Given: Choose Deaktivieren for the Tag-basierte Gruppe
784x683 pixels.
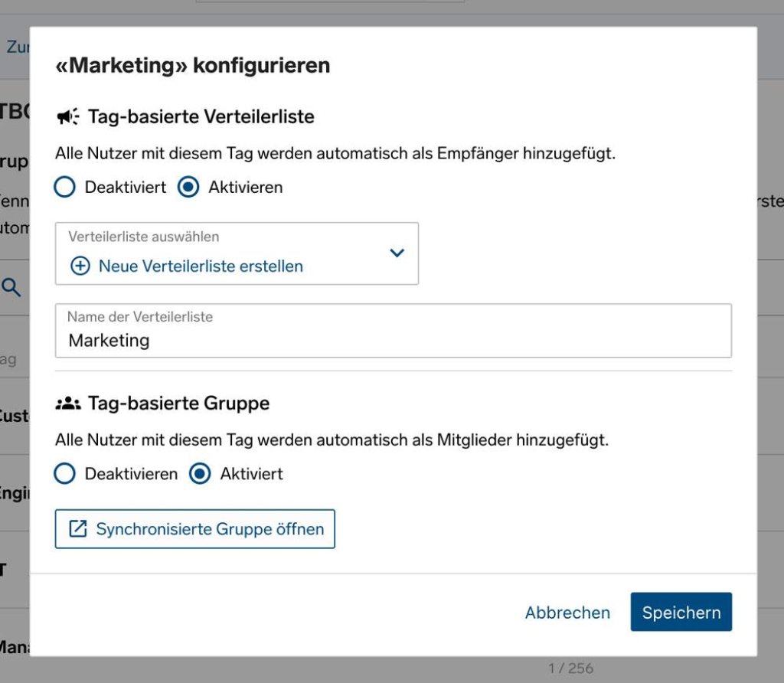Looking at the screenshot, I should point(65,474).
